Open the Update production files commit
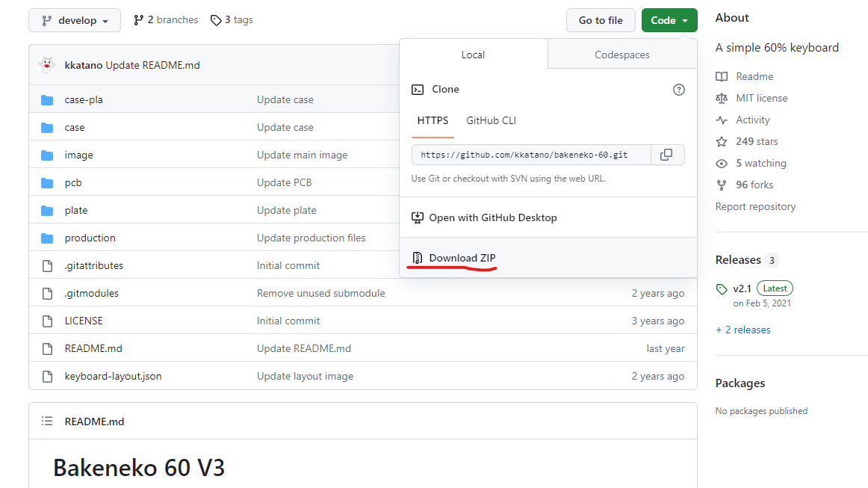Image resolution: width=868 pixels, height=488 pixels. (311, 238)
